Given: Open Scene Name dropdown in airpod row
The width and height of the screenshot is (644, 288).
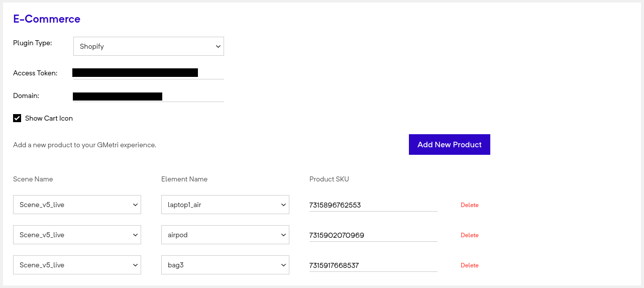Looking at the screenshot, I should click(77, 235).
